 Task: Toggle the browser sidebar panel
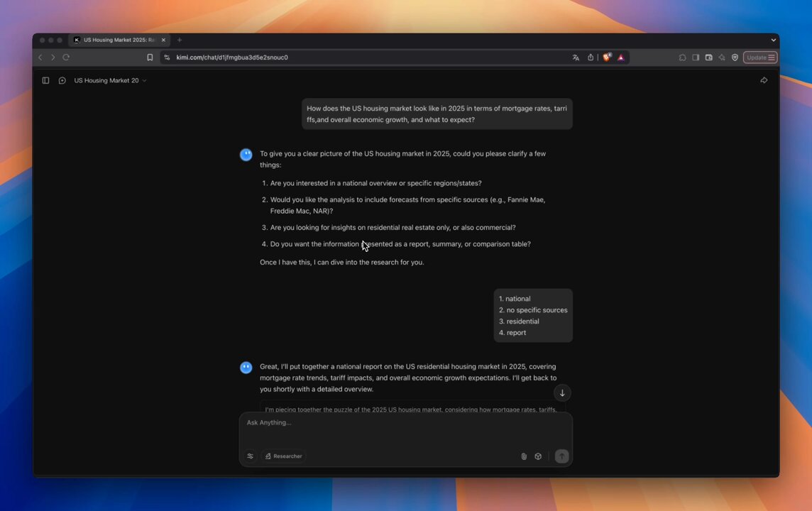point(696,57)
